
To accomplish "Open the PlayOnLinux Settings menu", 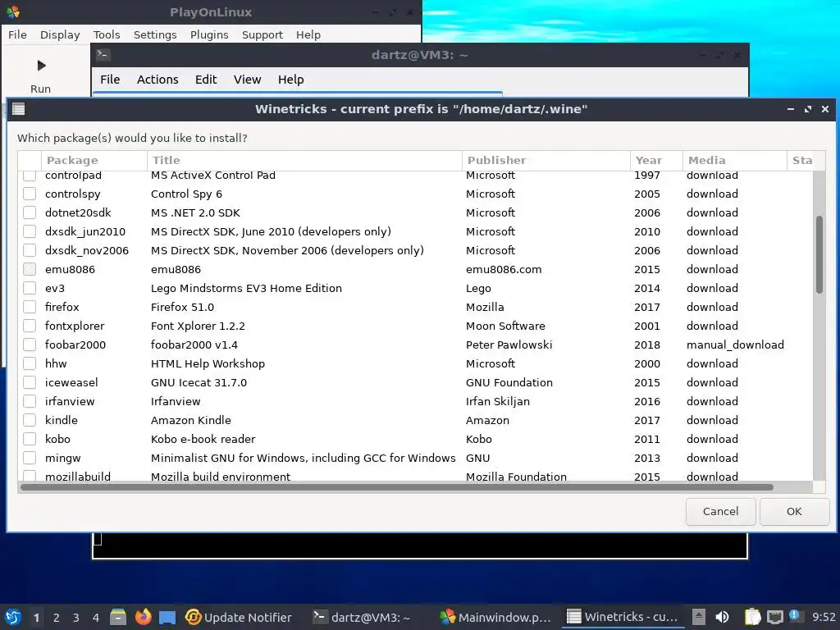I will [155, 34].
